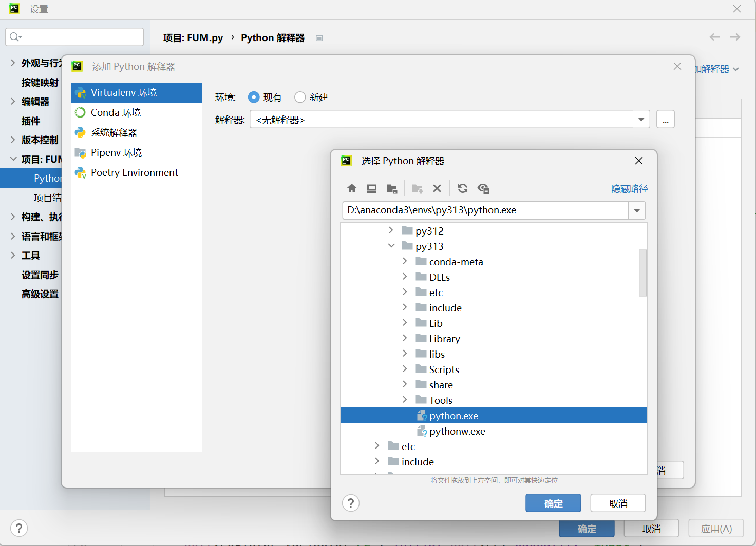The height and width of the screenshot is (546, 756).
Task: Open recent paths dropdown arrow
Action: click(x=637, y=210)
